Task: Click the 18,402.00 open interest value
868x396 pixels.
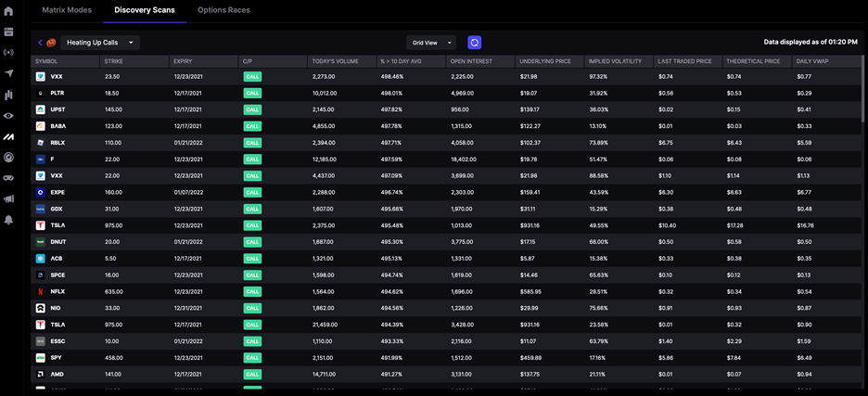Action: pos(463,160)
